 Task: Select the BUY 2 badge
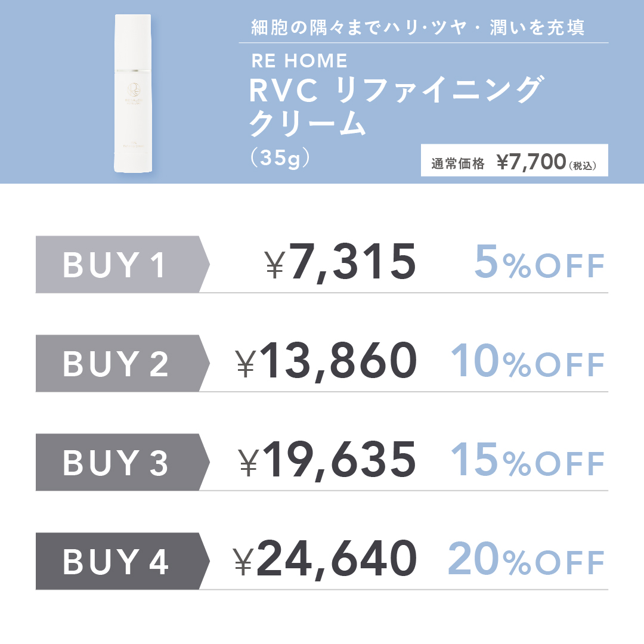pos(117,364)
